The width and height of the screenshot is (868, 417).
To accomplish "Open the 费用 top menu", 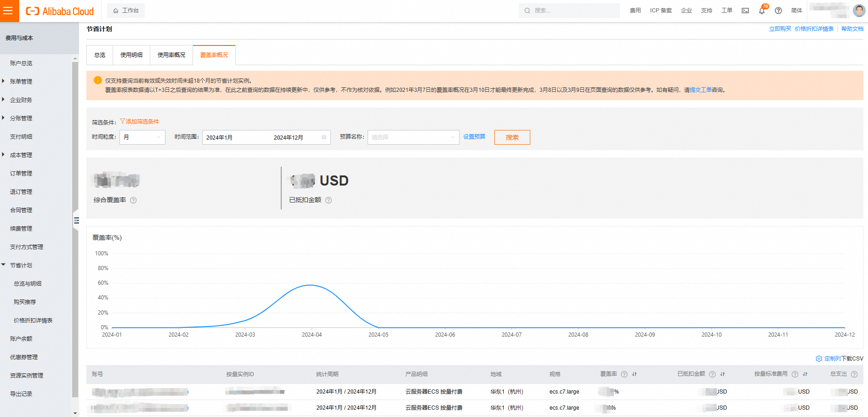I will tap(635, 11).
